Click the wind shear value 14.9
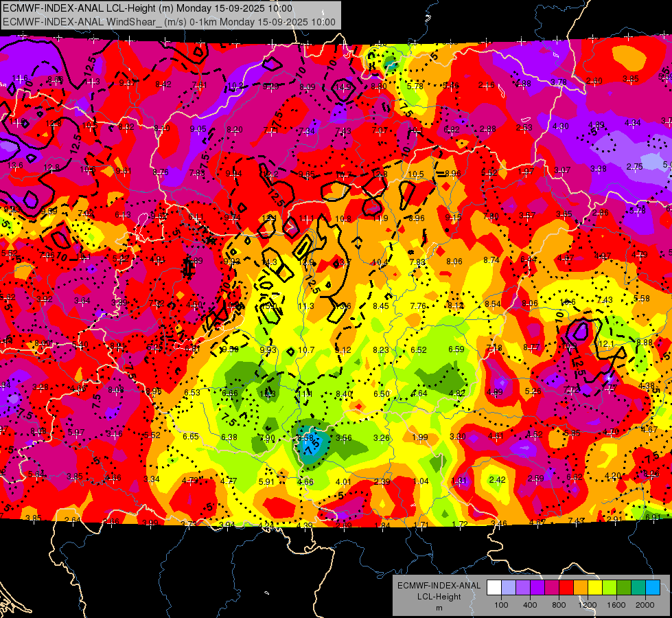 click(343, 87)
